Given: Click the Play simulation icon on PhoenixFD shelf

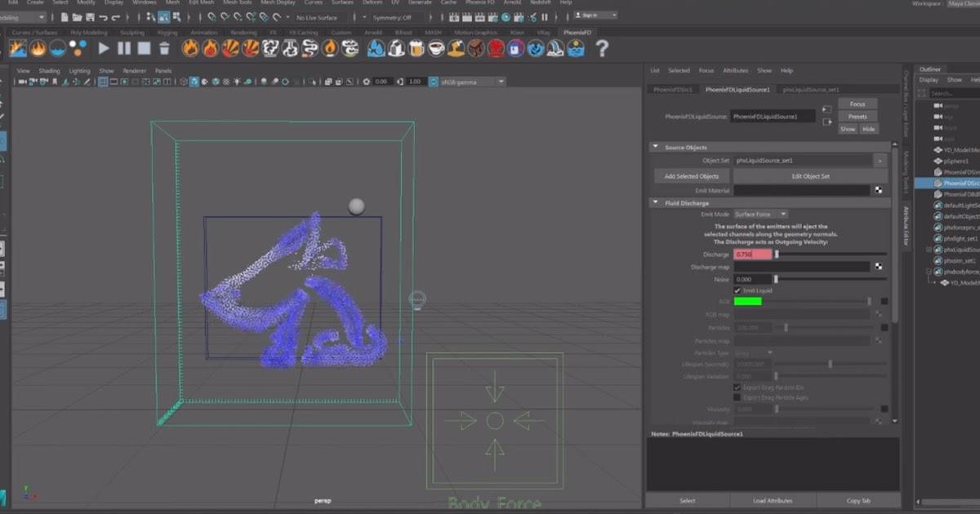Looking at the screenshot, I should (x=104, y=49).
